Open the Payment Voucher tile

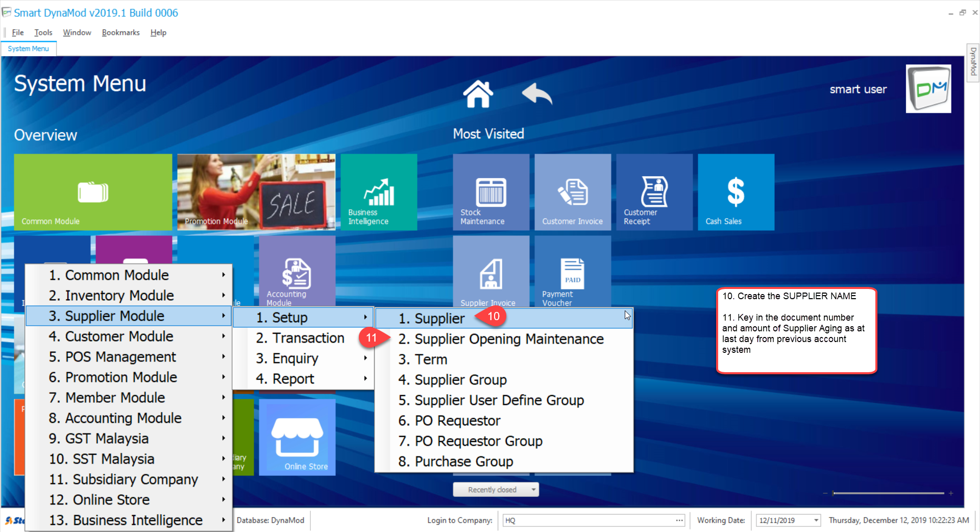(x=573, y=271)
